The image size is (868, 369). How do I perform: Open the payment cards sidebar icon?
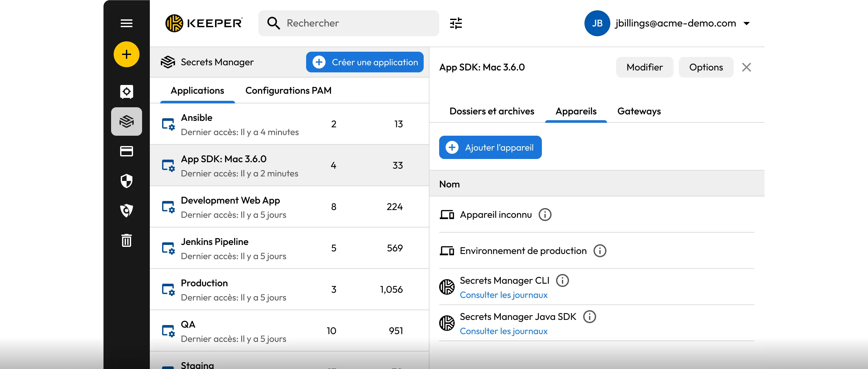(x=126, y=151)
